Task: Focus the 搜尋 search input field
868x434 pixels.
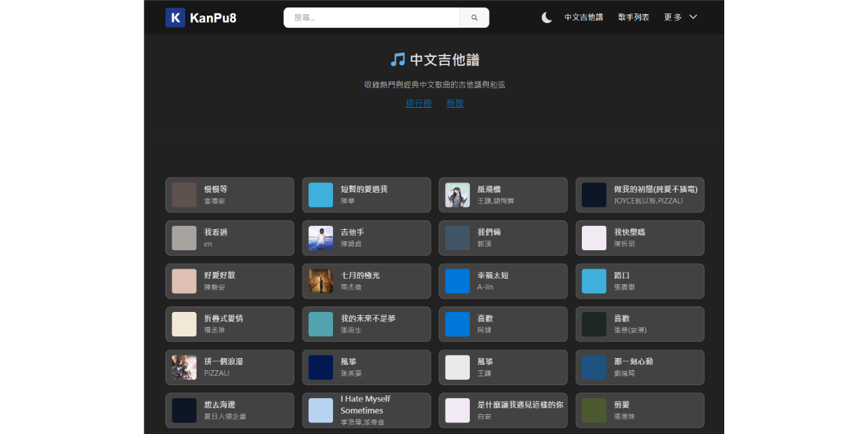Action: click(x=372, y=18)
